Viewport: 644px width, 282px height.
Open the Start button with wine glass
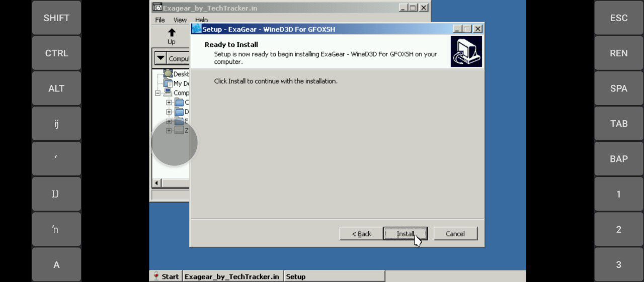(166, 276)
